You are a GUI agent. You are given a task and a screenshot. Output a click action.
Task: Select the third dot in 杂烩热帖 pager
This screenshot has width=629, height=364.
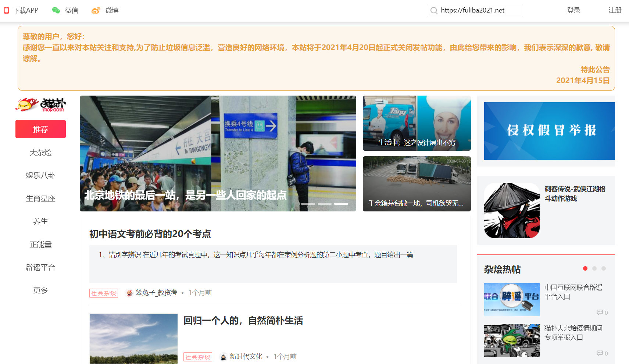tap(604, 268)
